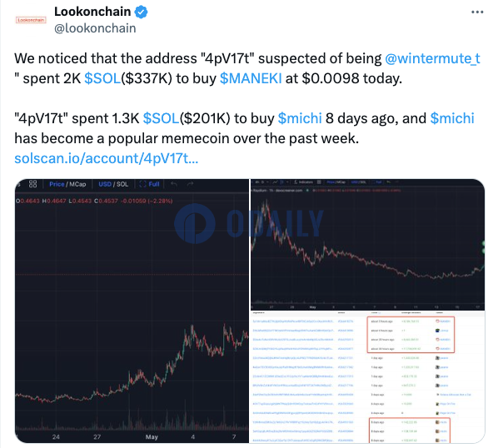
Task: Click the Lookonchain profile avatar
Action: (x=31, y=20)
